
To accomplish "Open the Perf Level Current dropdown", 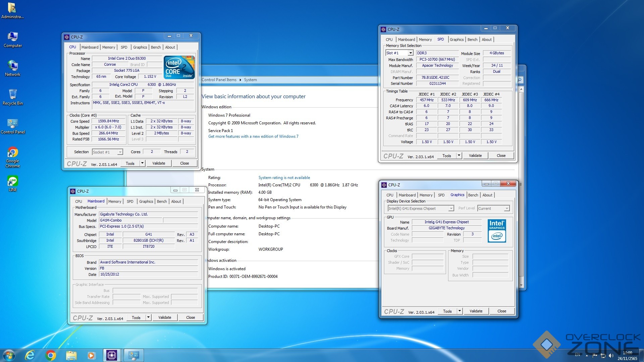I will tap(506, 208).
